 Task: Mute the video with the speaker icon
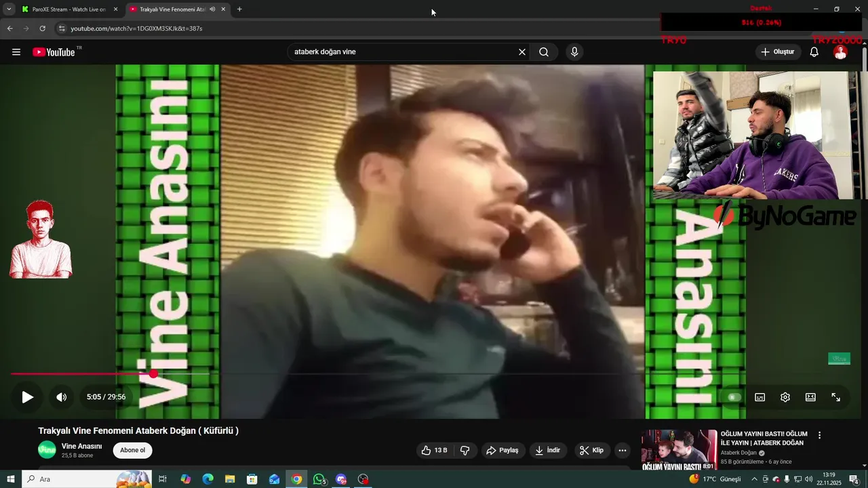(61, 397)
